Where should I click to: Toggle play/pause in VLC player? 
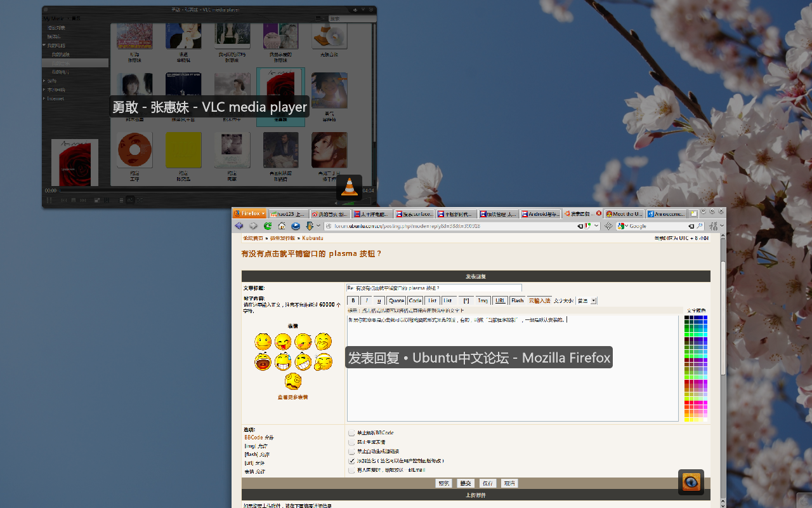[49, 200]
